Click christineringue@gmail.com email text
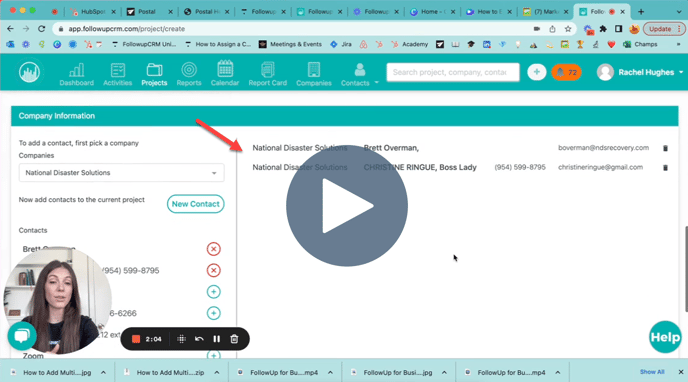Screen dimensions: 688x382 click(x=600, y=167)
